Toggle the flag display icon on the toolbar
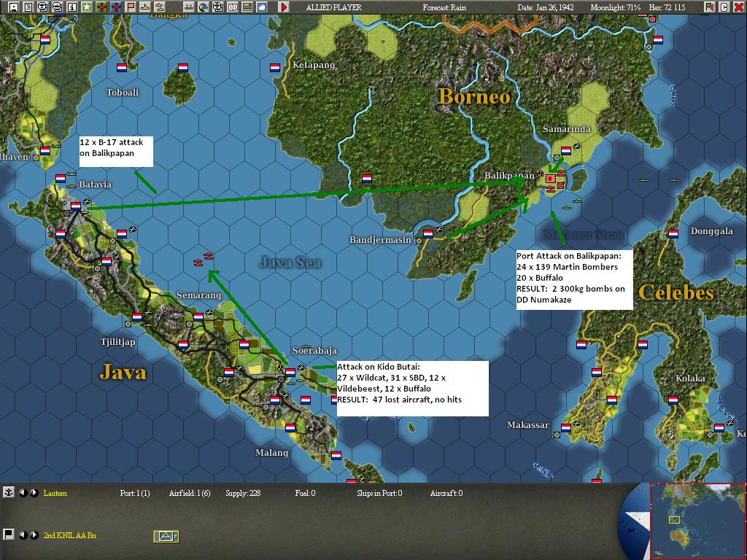The image size is (747, 560). point(130,7)
